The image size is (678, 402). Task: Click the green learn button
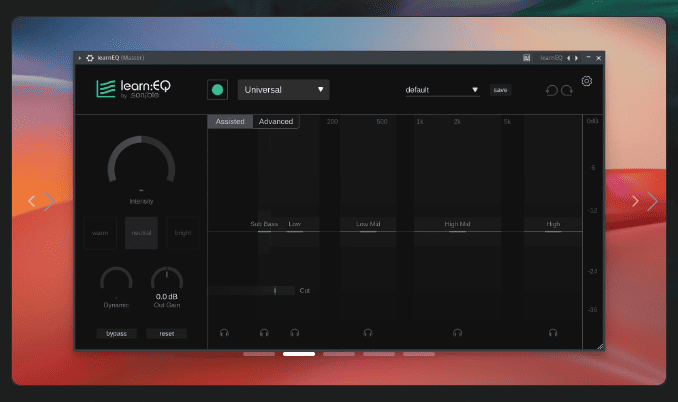[x=217, y=90]
